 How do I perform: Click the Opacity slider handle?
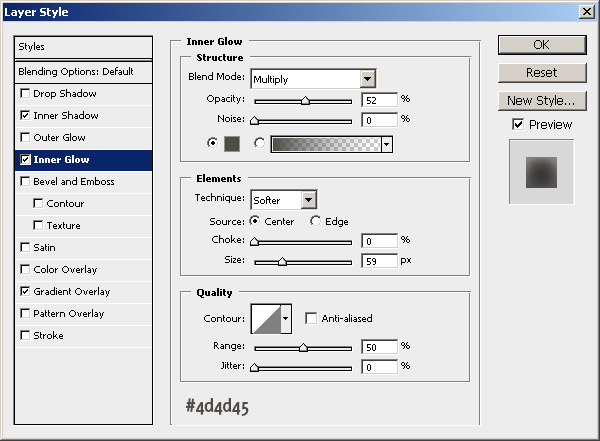[x=305, y=101]
